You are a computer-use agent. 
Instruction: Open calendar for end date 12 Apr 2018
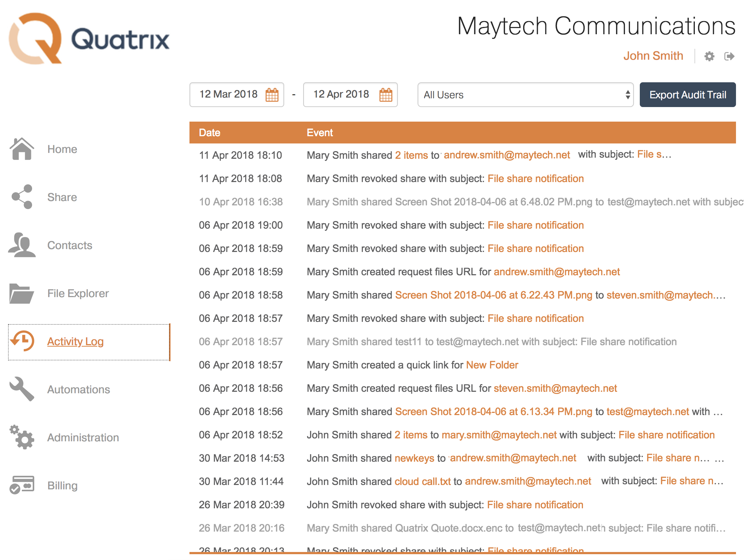(385, 95)
